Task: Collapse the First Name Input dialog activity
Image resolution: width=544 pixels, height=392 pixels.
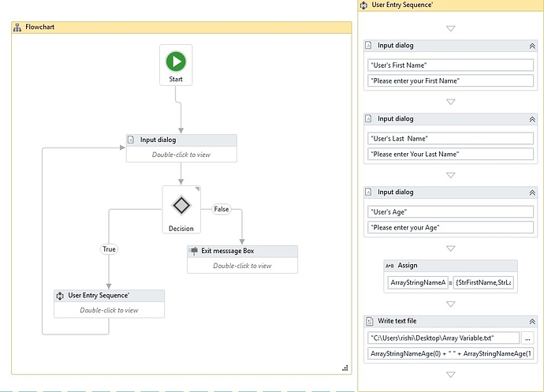Action: (531, 46)
